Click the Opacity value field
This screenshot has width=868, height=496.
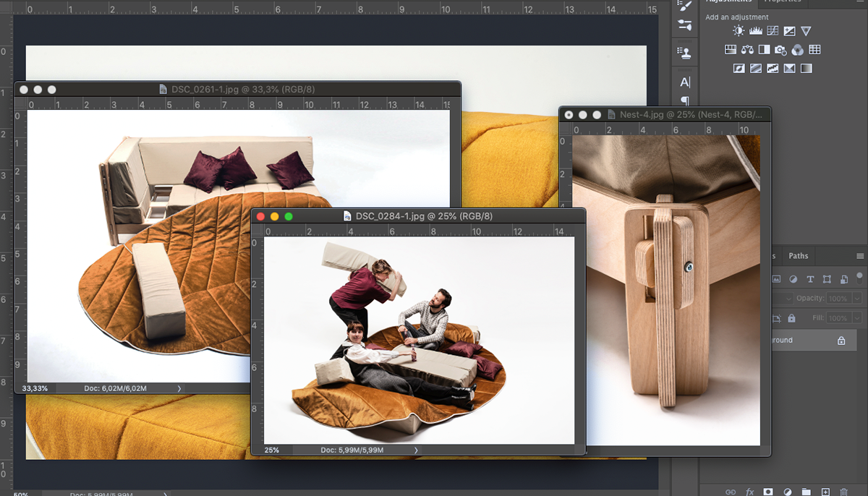tap(839, 299)
